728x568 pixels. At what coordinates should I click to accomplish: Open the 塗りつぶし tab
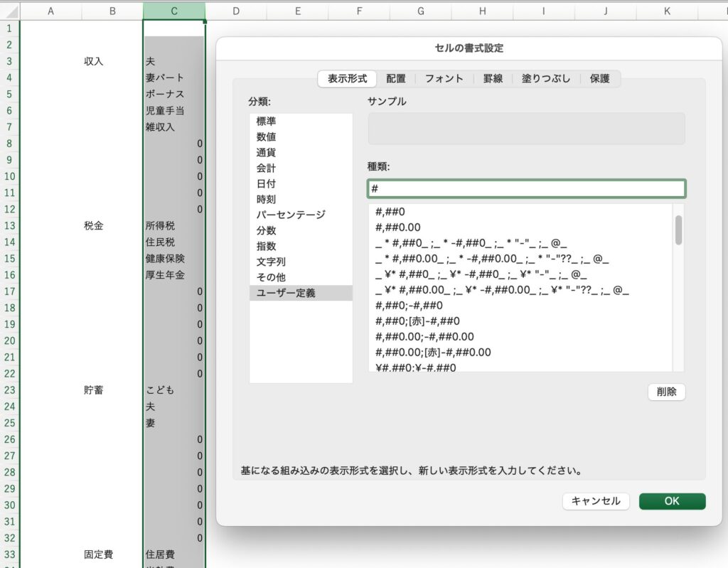[545, 79]
